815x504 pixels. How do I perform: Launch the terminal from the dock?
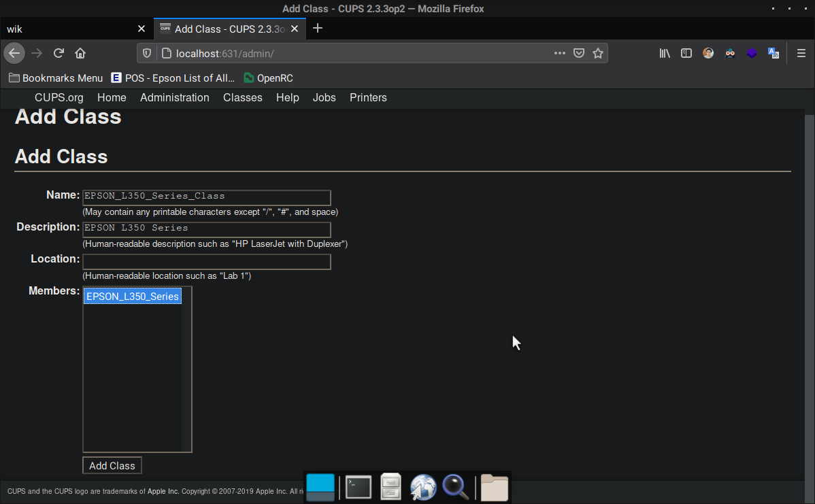tap(359, 488)
